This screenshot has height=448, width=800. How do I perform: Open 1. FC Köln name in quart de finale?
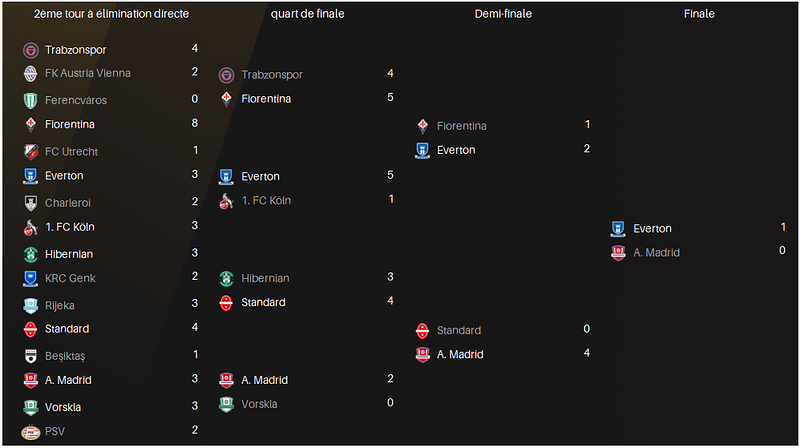[266, 201]
